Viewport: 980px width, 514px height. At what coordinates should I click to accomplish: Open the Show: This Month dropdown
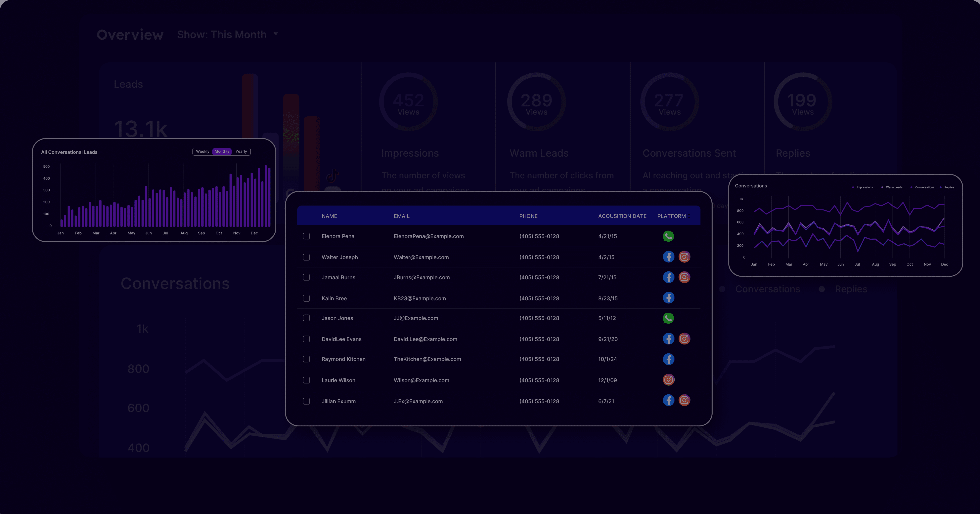click(x=228, y=34)
